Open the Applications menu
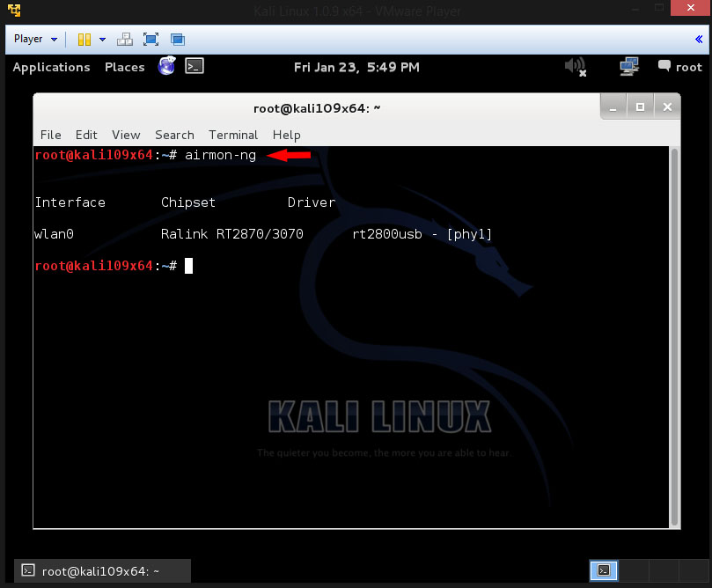This screenshot has width=712, height=588. [x=51, y=67]
